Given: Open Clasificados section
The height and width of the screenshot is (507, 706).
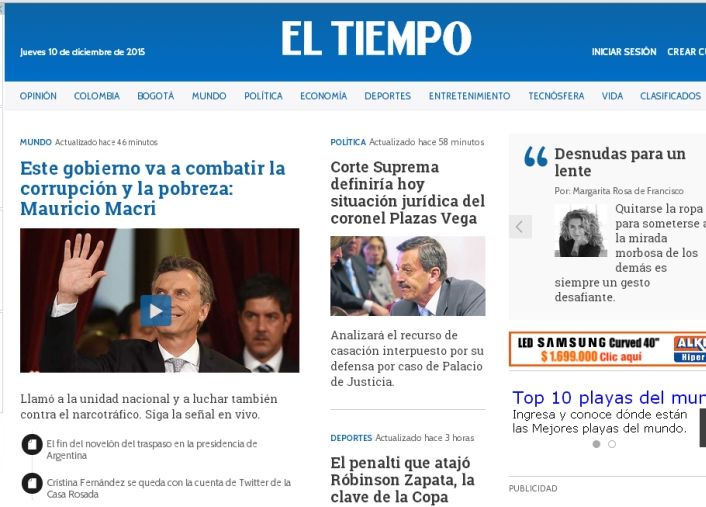Looking at the screenshot, I should click(x=670, y=96).
